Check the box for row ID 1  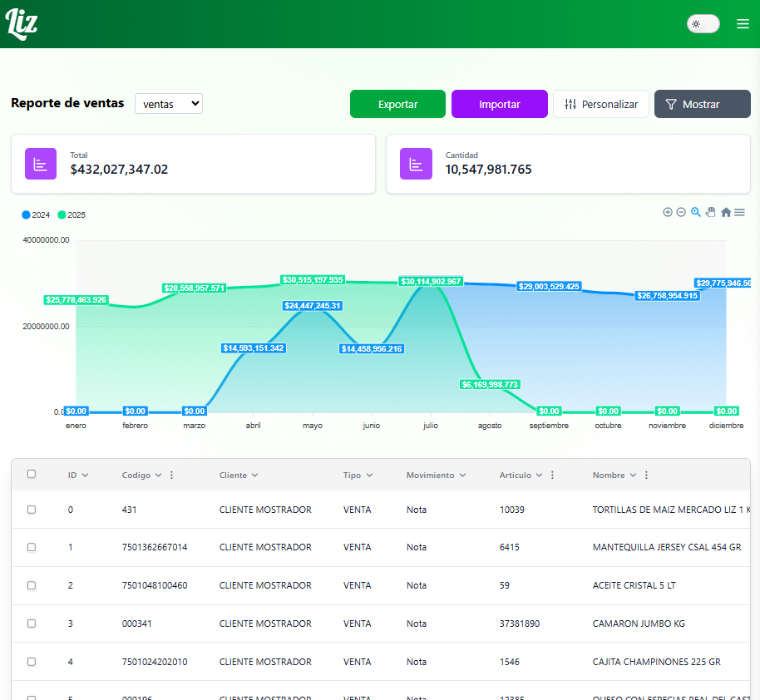tap(32, 547)
